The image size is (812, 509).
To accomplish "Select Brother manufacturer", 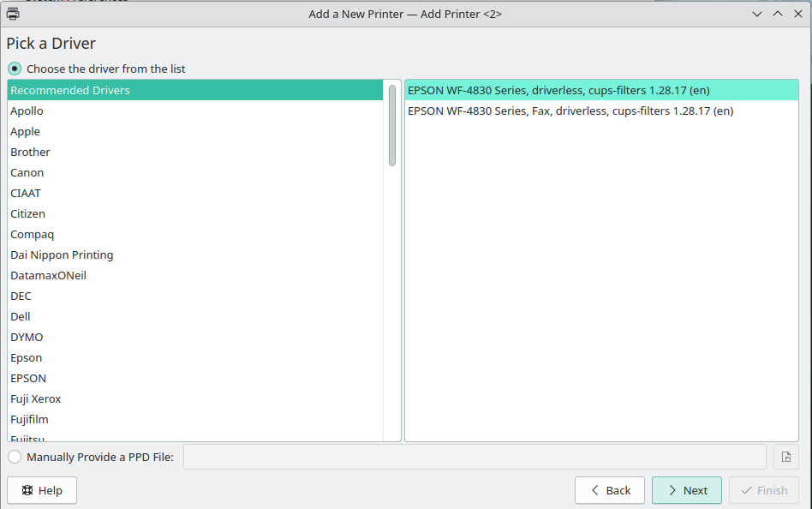I will (195, 152).
